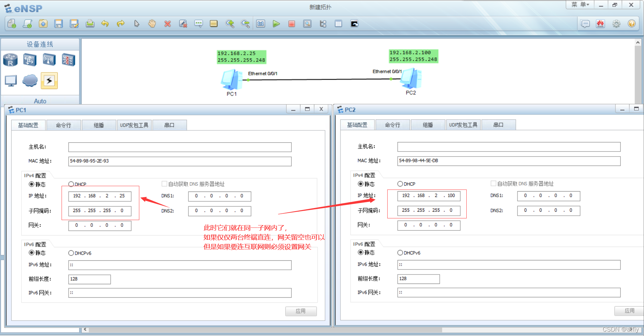Select IPv6 static radio in PC1 window
Screen dimensions: 644x336
pos(32,253)
